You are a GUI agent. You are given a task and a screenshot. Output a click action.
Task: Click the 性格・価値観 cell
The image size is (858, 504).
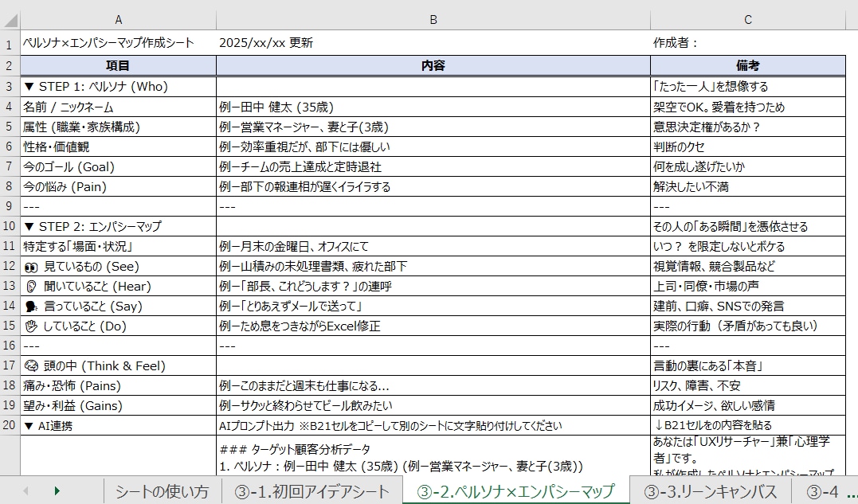pos(118,147)
